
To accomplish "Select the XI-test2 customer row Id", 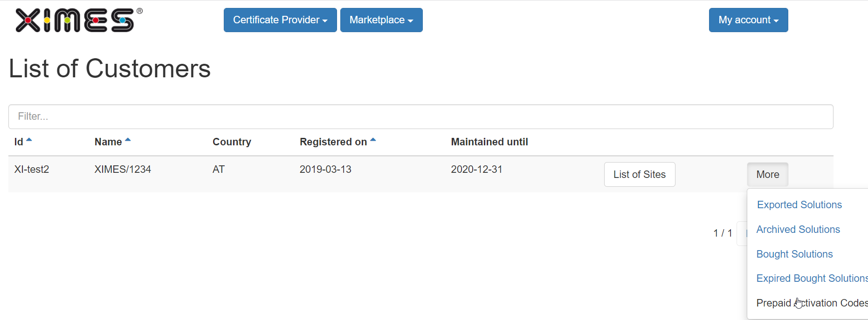I will (32, 170).
